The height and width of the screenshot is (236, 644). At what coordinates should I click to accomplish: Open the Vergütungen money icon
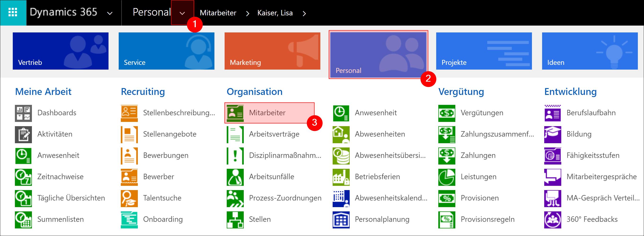pos(447,113)
